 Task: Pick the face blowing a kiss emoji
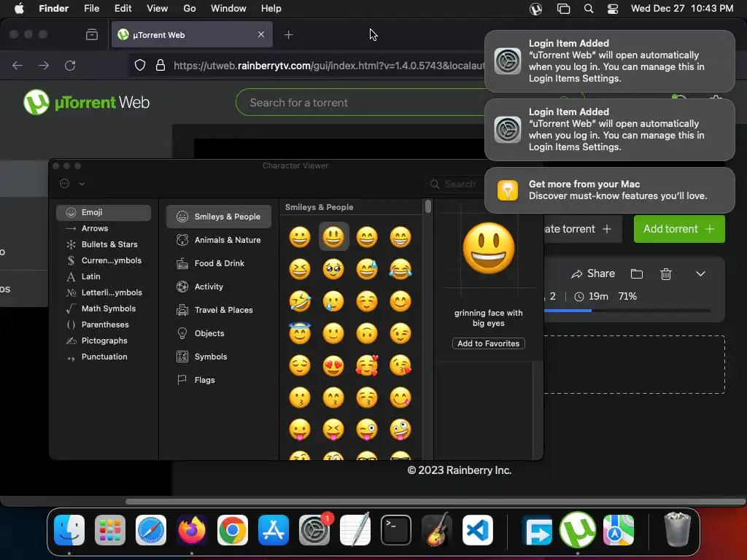tap(400, 366)
